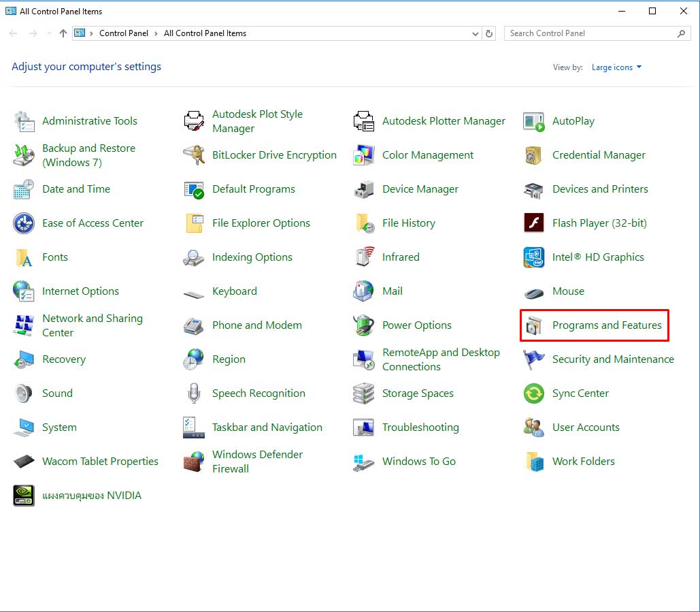Click the Device Manager icon
Viewport: 700px width, 612px height.
coord(364,189)
